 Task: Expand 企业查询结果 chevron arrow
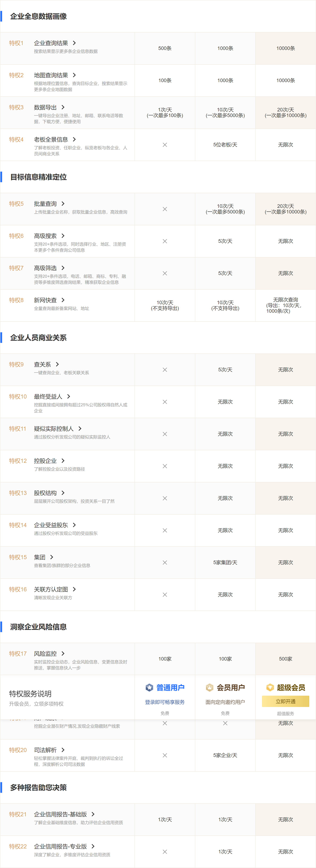pyautogui.click(x=74, y=43)
